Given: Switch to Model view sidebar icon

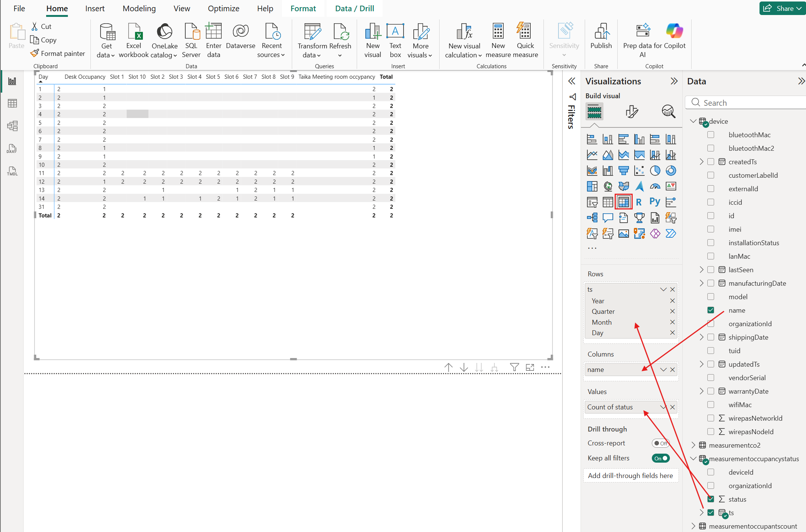Looking at the screenshot, I should pyautogui.click(x=12, y=126).
